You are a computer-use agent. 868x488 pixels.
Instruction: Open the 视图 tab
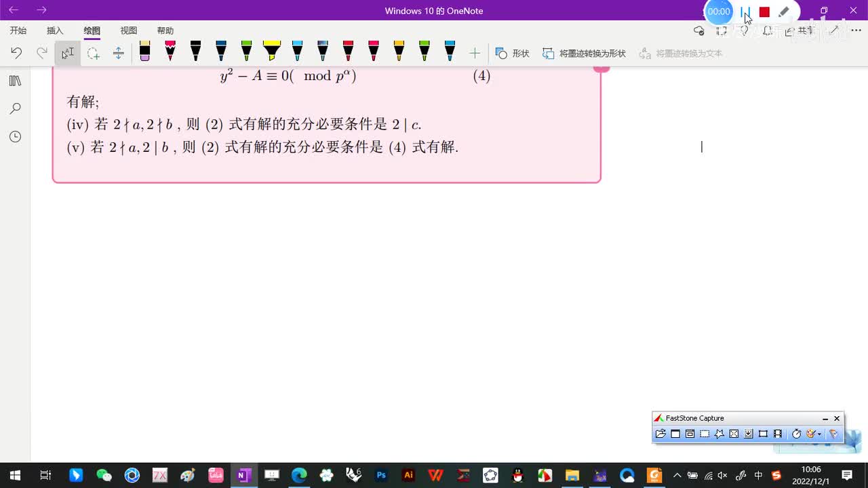coord(128,30)
